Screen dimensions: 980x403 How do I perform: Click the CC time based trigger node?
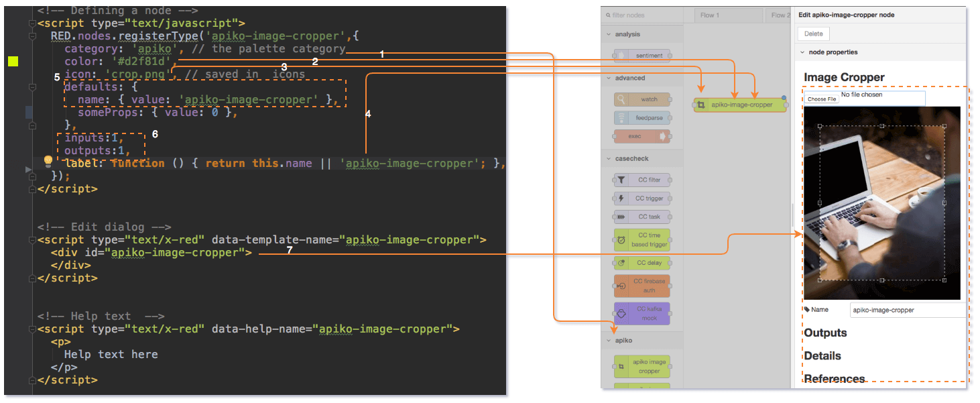click(x=641, y=239)
